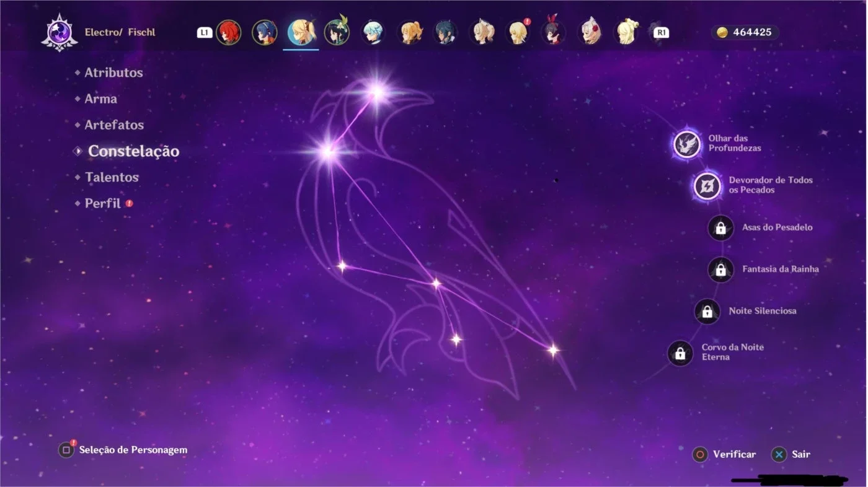Click the bright star at the raven's head
Screen dimensions: 868x487
click(377, 93)
